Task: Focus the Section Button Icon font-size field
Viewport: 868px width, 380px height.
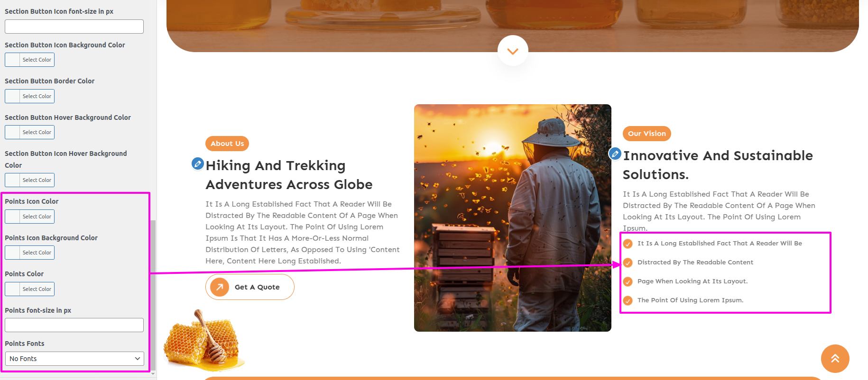Action: [74, 27]
